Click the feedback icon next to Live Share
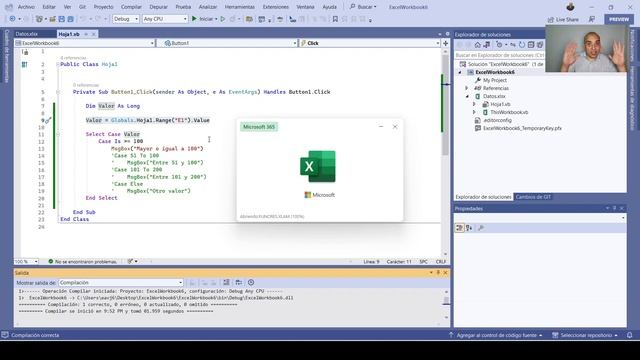This screenshot has height=360, width=640. tap(591, 19)
